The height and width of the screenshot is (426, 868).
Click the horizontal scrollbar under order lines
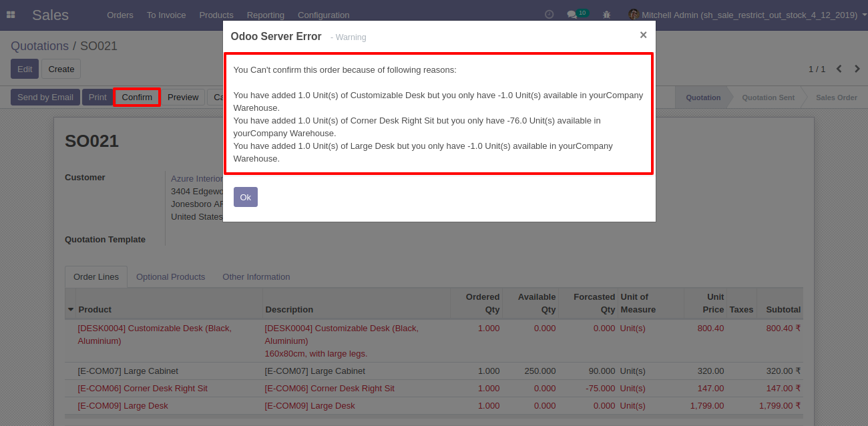[x=434, y=416]
